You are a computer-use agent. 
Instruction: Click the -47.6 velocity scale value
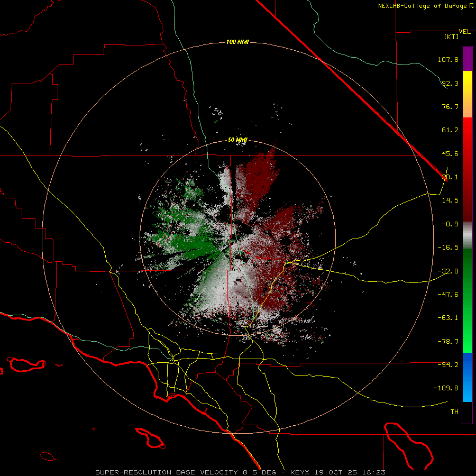448,295
